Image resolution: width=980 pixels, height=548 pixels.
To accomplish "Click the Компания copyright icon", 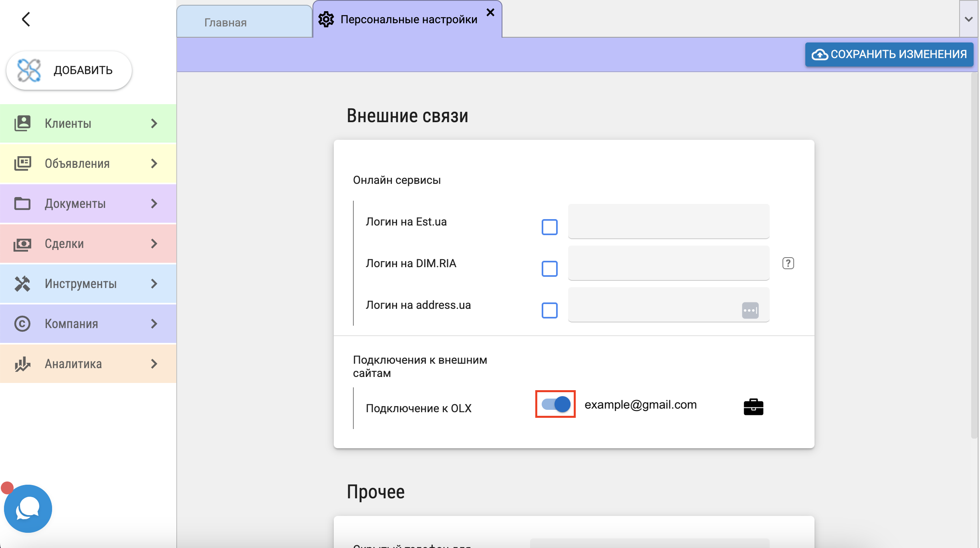I will pos(22,324).
